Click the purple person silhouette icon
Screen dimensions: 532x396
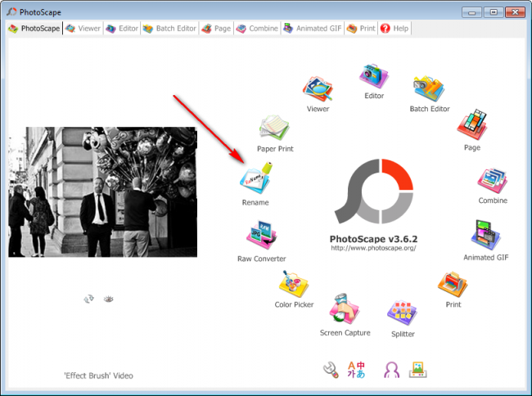click(391, 370)
